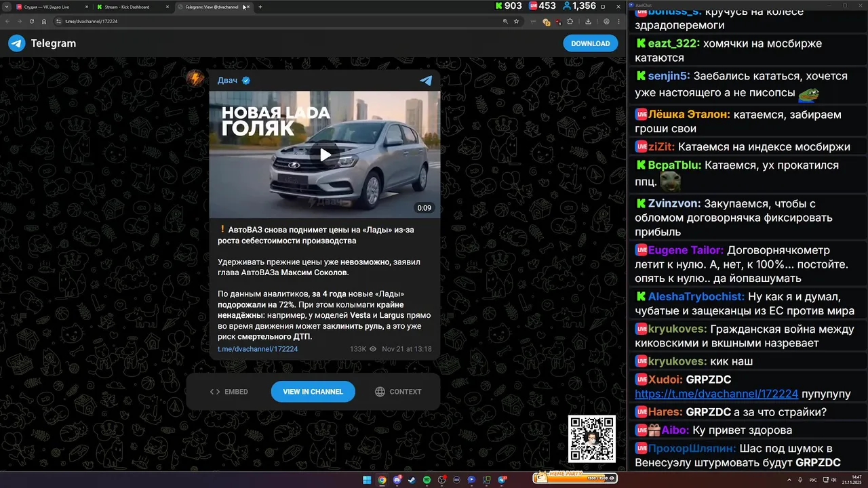This screenshot has width=868, height=488.
Task: Click the Nov 21 at 13:18 timestamp
Action: tap(407, 349)
